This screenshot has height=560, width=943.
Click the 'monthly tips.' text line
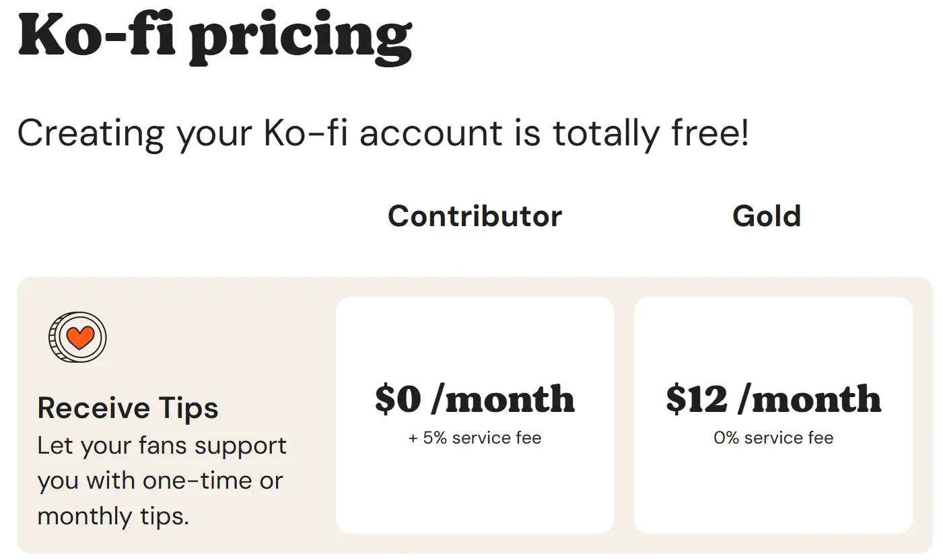click(x=113, y=516)
